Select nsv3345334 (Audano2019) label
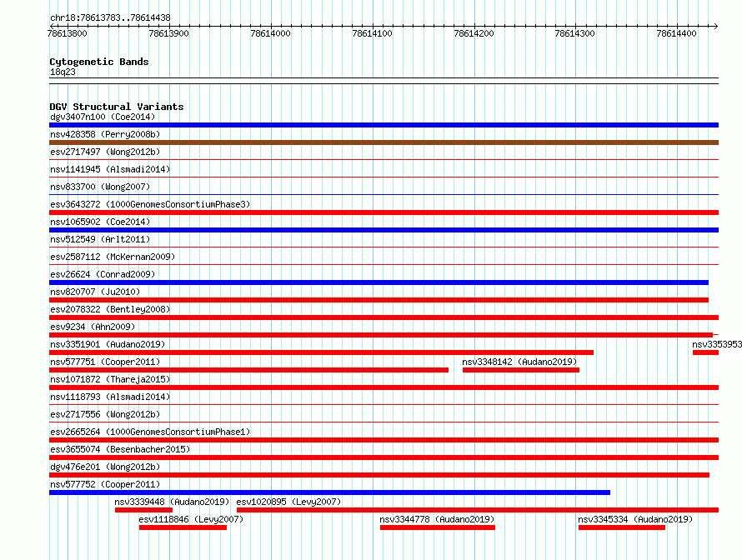This screenshot has width=742, height=560. (x=635, y=519)
